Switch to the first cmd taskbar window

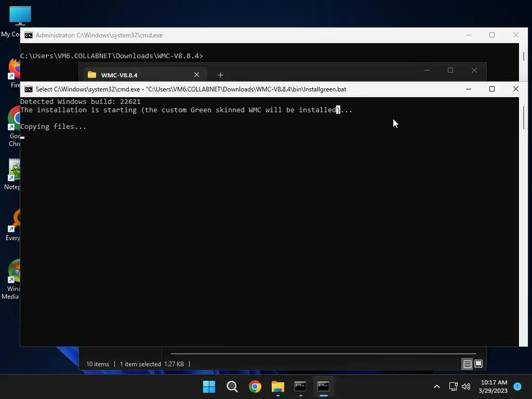301,387
